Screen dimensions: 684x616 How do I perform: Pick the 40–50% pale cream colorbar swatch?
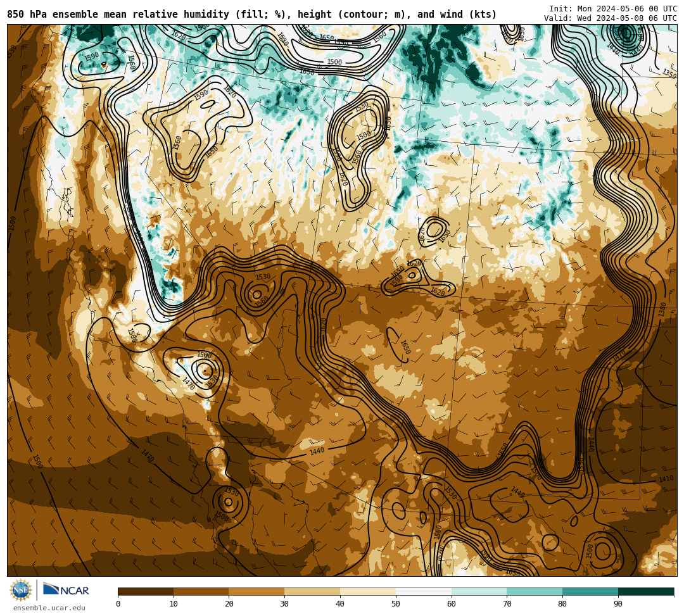tap(368, 591)
